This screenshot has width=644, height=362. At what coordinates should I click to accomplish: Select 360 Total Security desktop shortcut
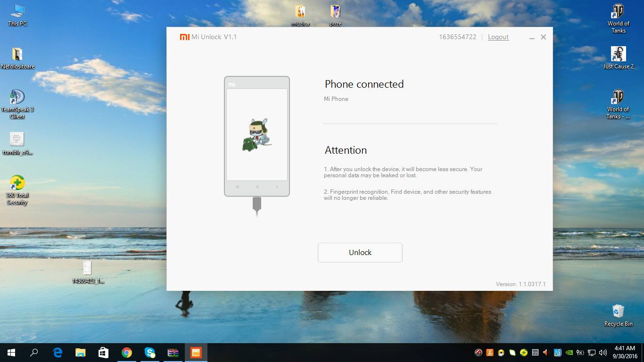click(17, 190)
